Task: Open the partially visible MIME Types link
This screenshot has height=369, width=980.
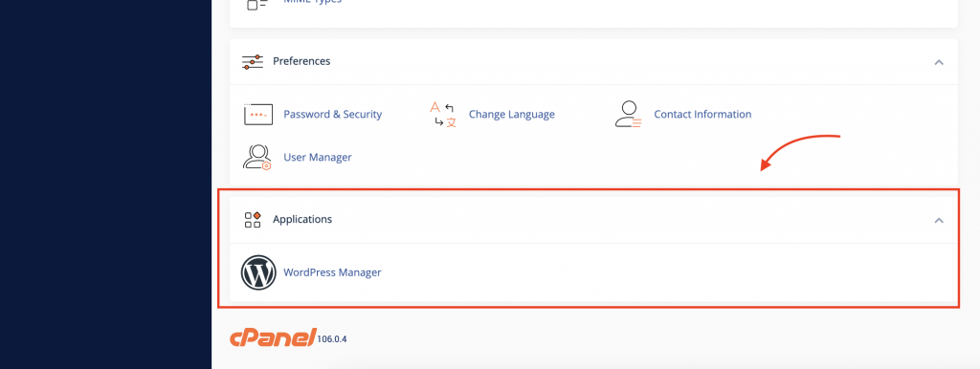Action: [x=313, y=2]
